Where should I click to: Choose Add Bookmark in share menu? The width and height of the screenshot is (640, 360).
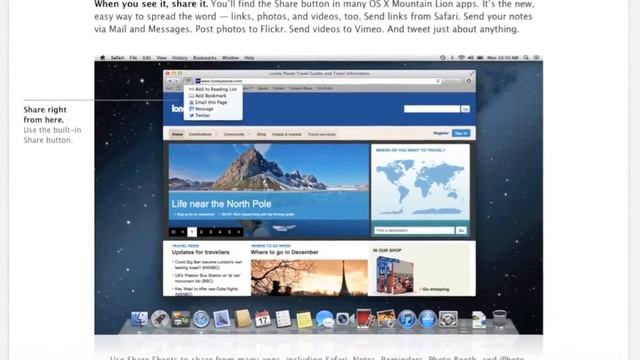coord(213,96)
